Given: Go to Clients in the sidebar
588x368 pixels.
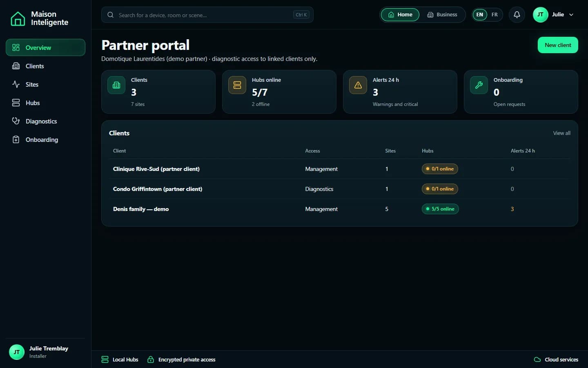Looking at the screenshot, I should click(45, 66).
